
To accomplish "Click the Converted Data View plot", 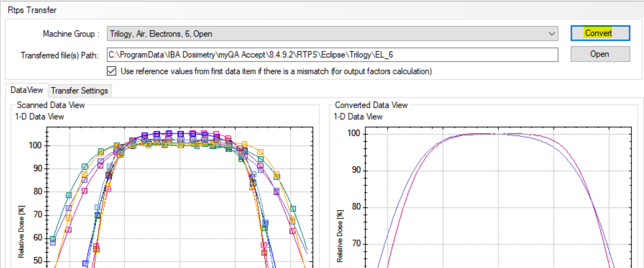I will [x=498, y=197].
